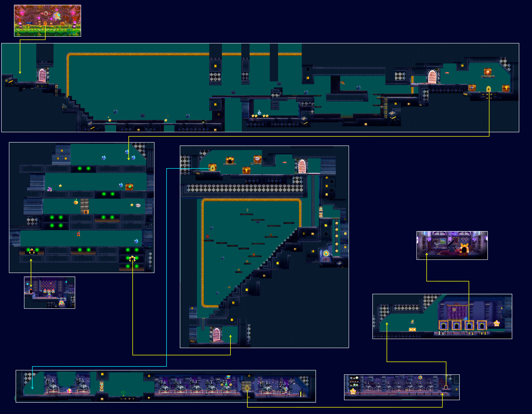Viewport: 532px width, 414px height.
Task: Enter the winged golden goal door
Action: (464, 248)
